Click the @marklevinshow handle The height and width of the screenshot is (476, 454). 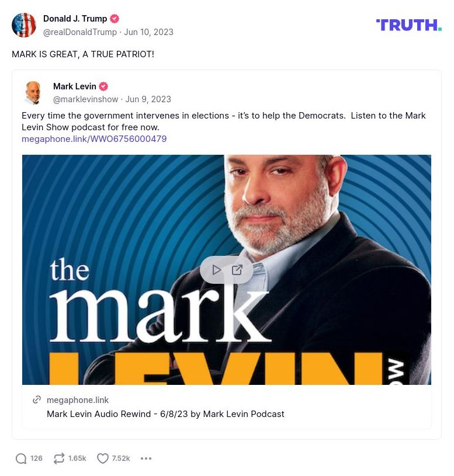click(86, 99)
